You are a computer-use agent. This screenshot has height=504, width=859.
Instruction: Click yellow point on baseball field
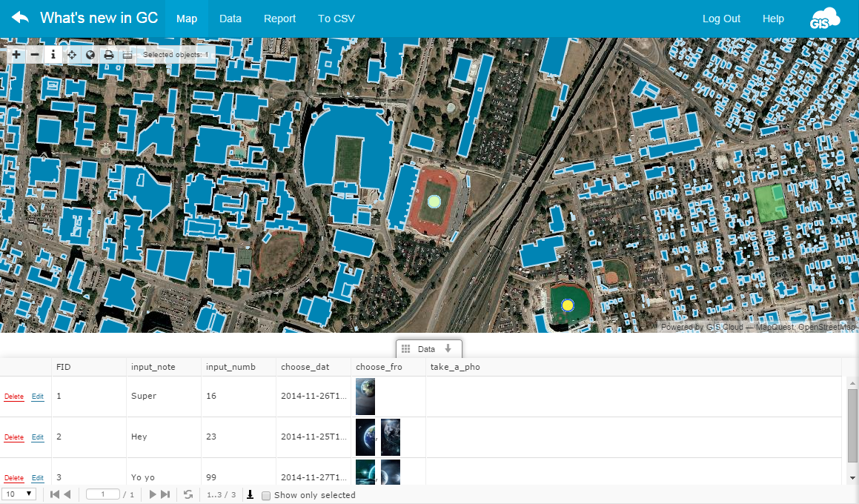tap(568, 305)
